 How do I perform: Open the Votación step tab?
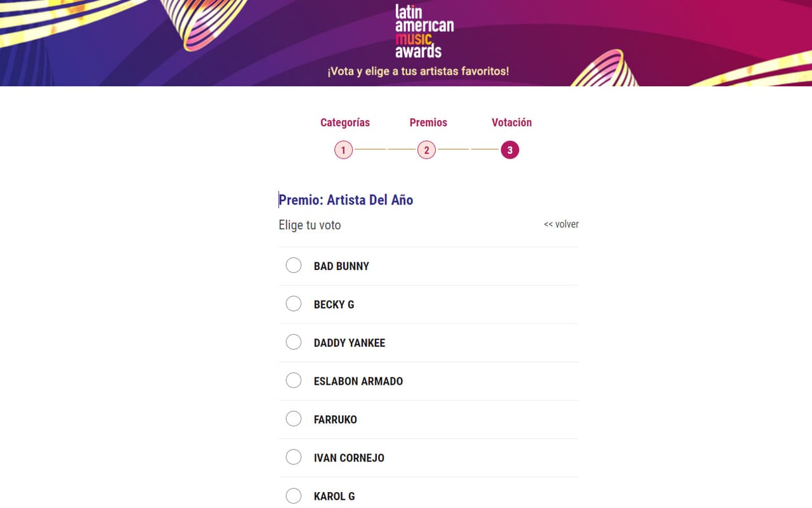pos(511,123)
